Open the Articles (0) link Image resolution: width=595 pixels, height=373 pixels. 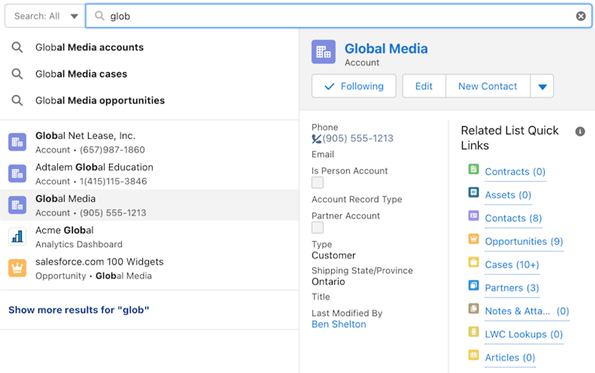[x=510, y=357]
